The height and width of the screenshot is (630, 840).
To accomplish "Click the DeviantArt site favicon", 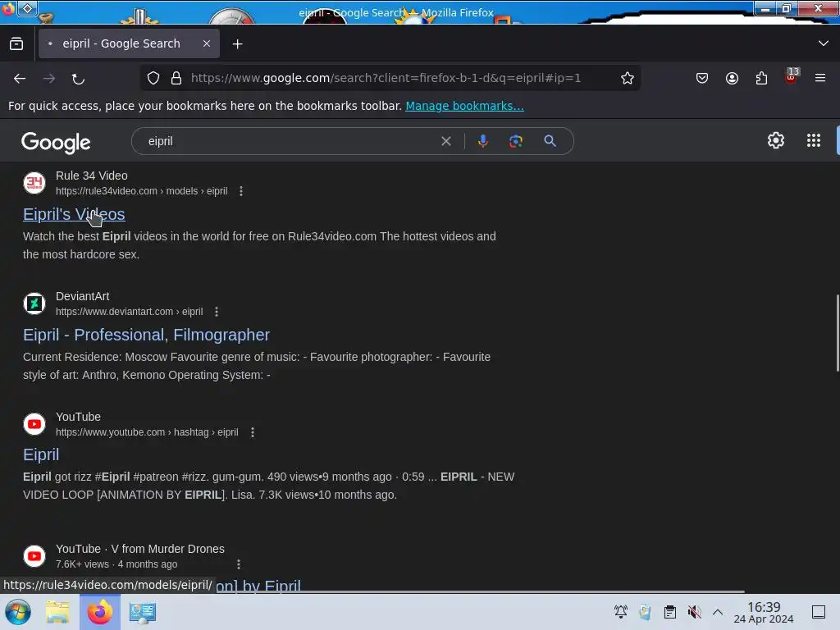I will (x=34, y=304).
